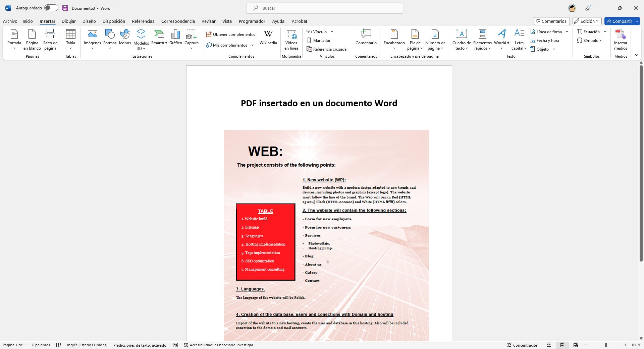The height and width of the screenshot is (349, 644).
Task: Add a Línea de firma
Action: click(546, 32)
